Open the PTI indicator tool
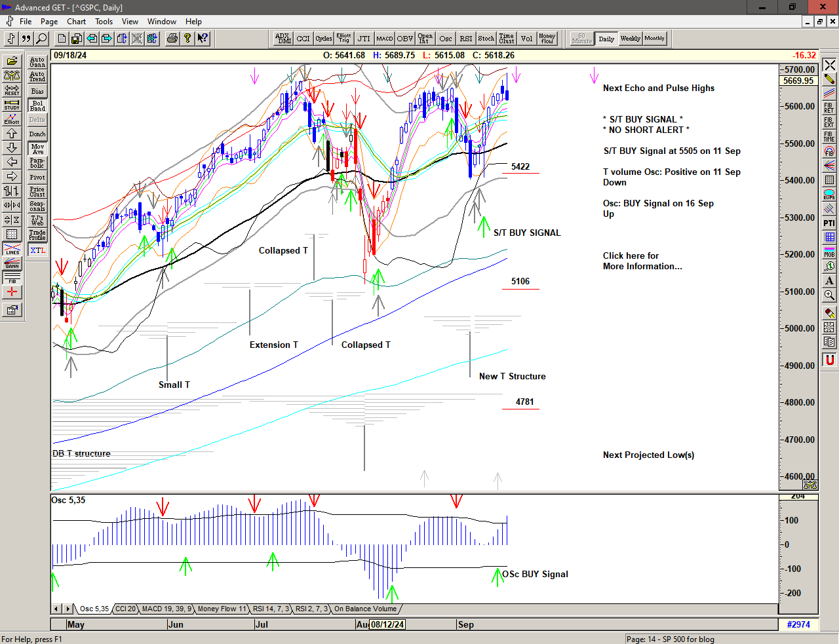Image resolution: width=839 pixels, height=644 pixels. (829, 223)
